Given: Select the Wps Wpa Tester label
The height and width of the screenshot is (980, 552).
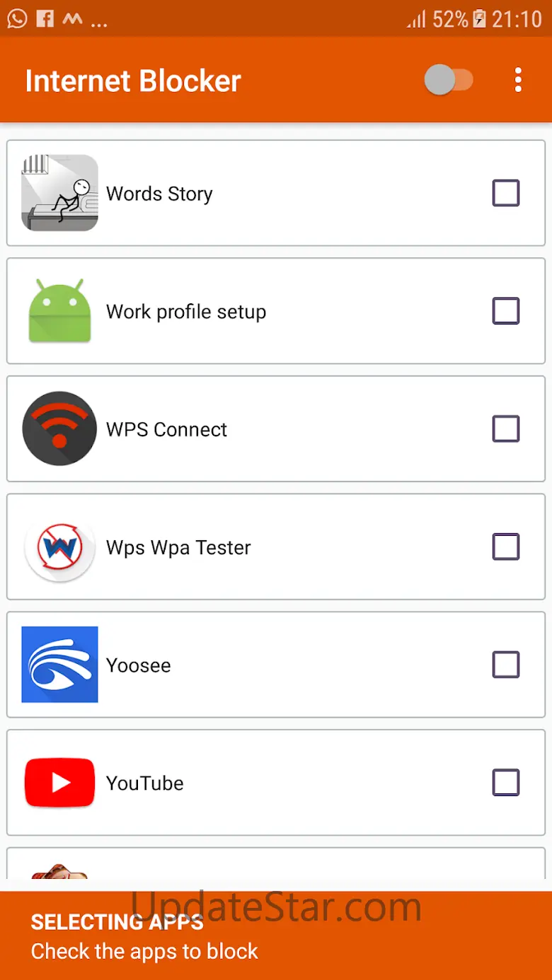Looking at the screenshot, I should 178,548.
